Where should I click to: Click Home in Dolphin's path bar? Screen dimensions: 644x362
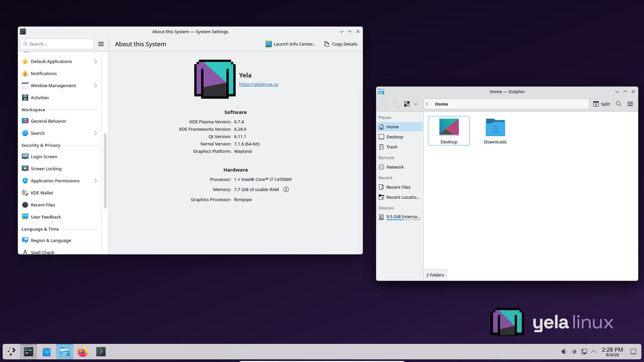pyautogui.click(x=441, y=104)
